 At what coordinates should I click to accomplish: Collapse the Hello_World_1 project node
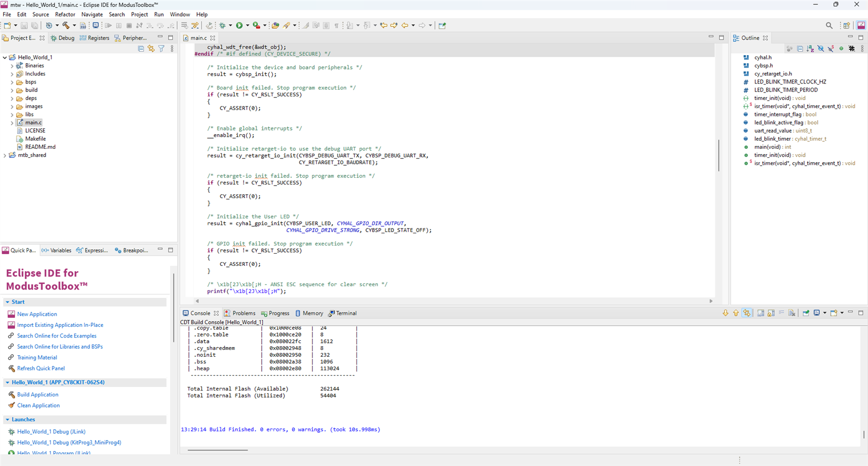[x=5, y=57]
